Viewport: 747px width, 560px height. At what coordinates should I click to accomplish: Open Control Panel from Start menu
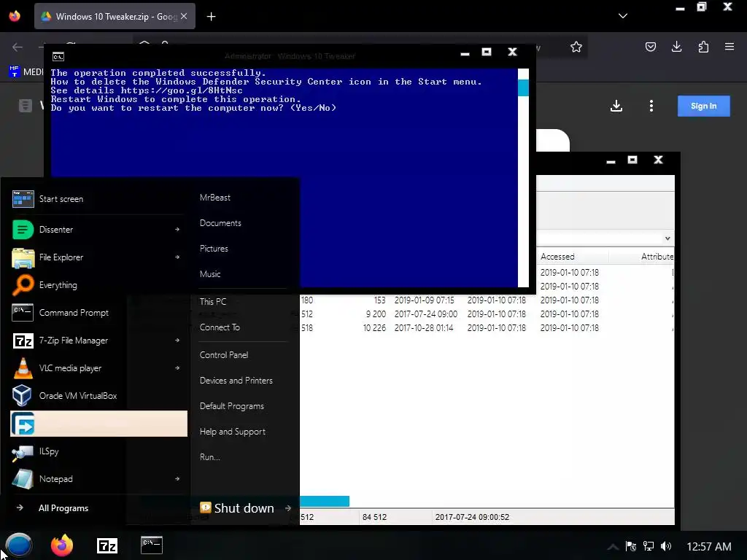tap(224, 355)
